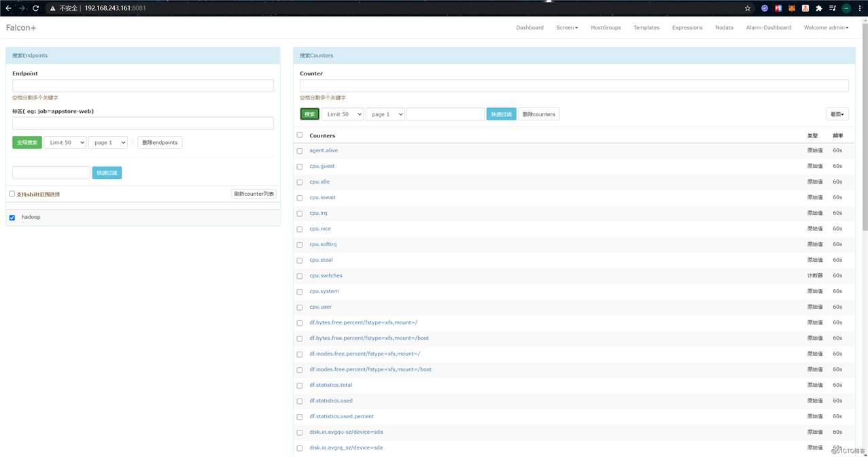
Task: Open the cpu.user counter link
Action: 320,307
